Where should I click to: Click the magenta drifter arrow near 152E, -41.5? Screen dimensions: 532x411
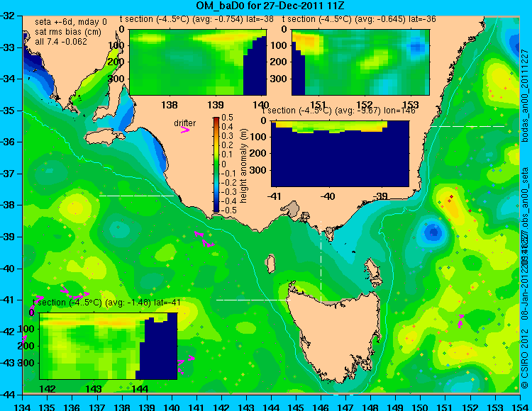(460, 321)
